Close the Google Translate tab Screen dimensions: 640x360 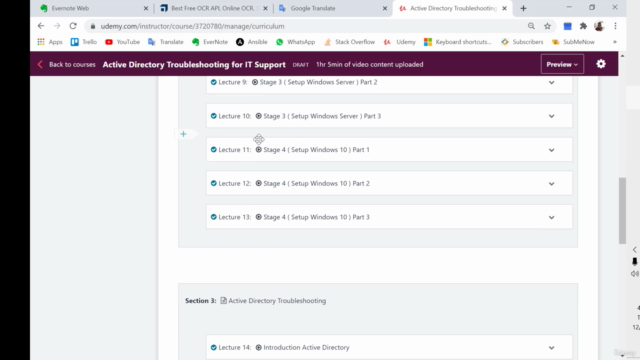384,8
